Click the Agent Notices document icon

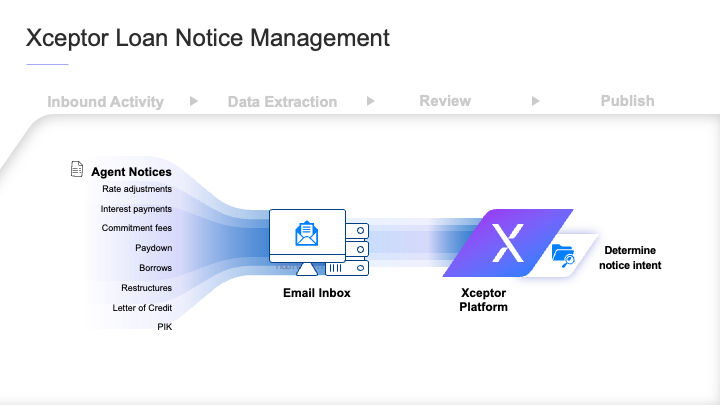pyautogui.click(x=77, y=169)
